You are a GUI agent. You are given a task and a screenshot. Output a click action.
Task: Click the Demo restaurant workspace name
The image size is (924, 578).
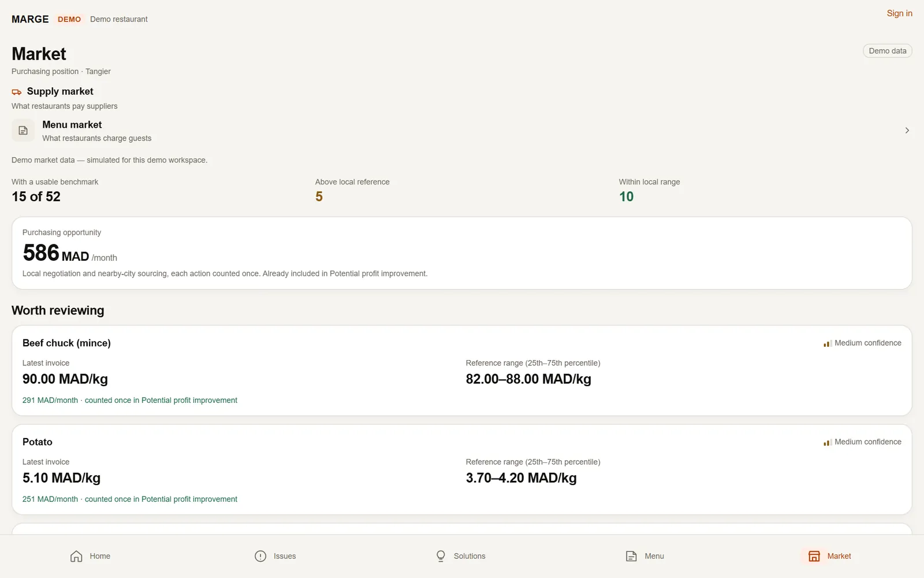[119, 19]
